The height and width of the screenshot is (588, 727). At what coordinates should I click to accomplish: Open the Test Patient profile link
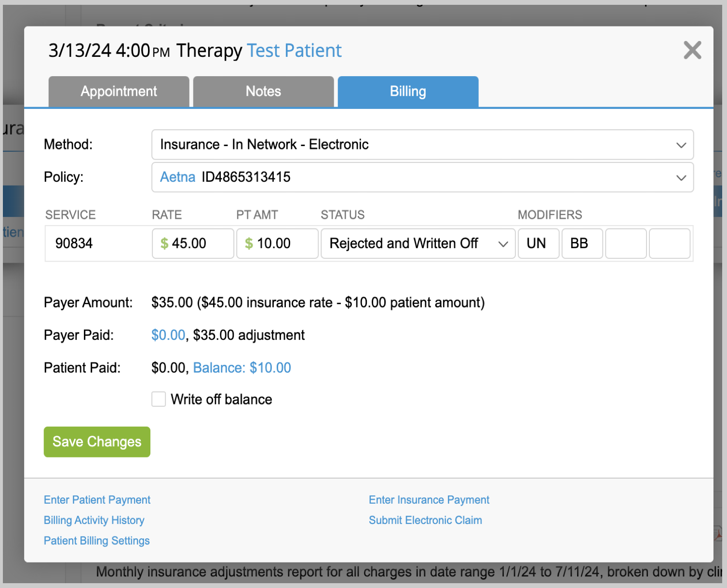294,51
